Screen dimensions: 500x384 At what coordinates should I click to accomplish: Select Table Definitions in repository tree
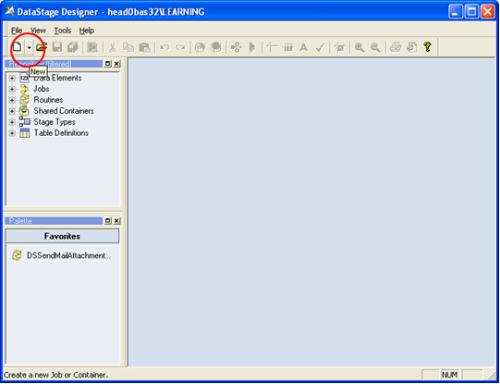(61, 133)
